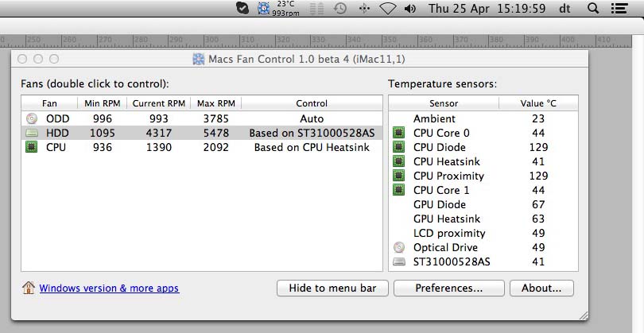Click the Value °C column header
The image size is (644, 333).
pyautogui.click(x=538, y=103)
